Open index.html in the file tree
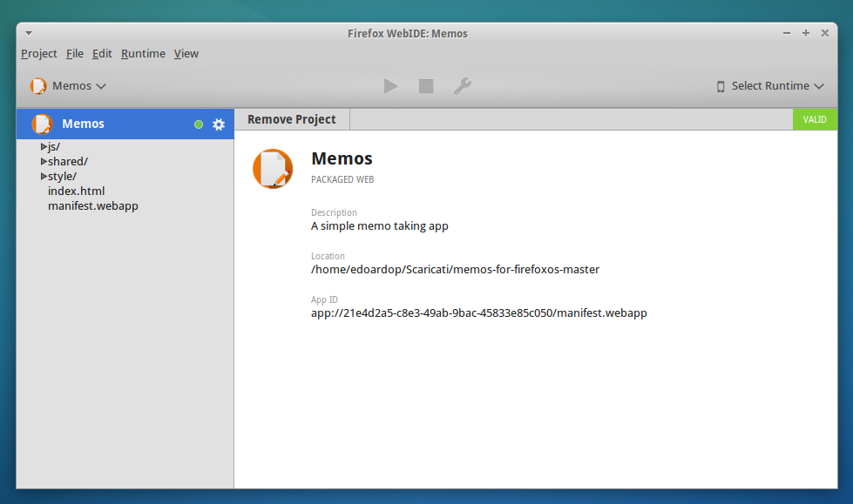 coord(77,191)
